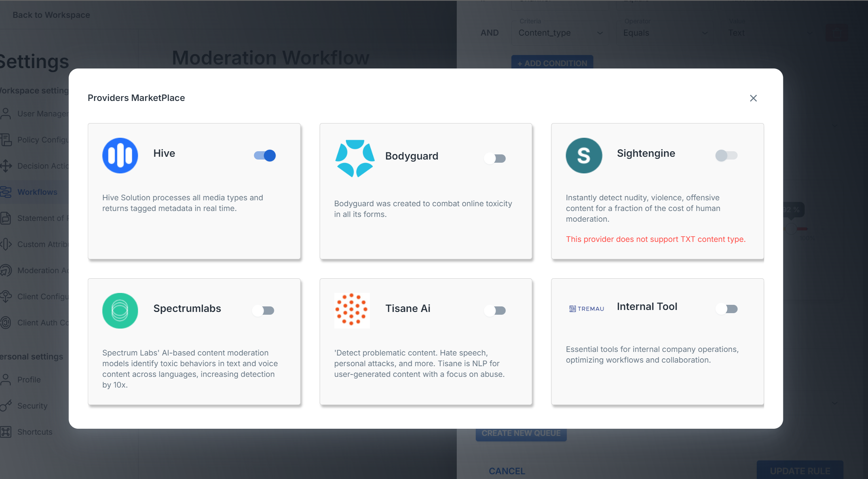Open the Equals operator dropdown
The width and height of the screenshot is (868, 479).
(665, 33)
